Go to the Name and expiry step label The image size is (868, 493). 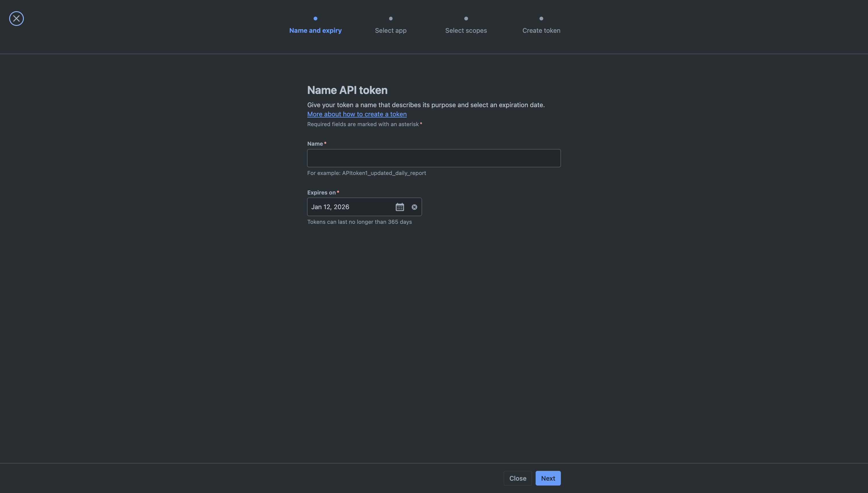[315, 30]
